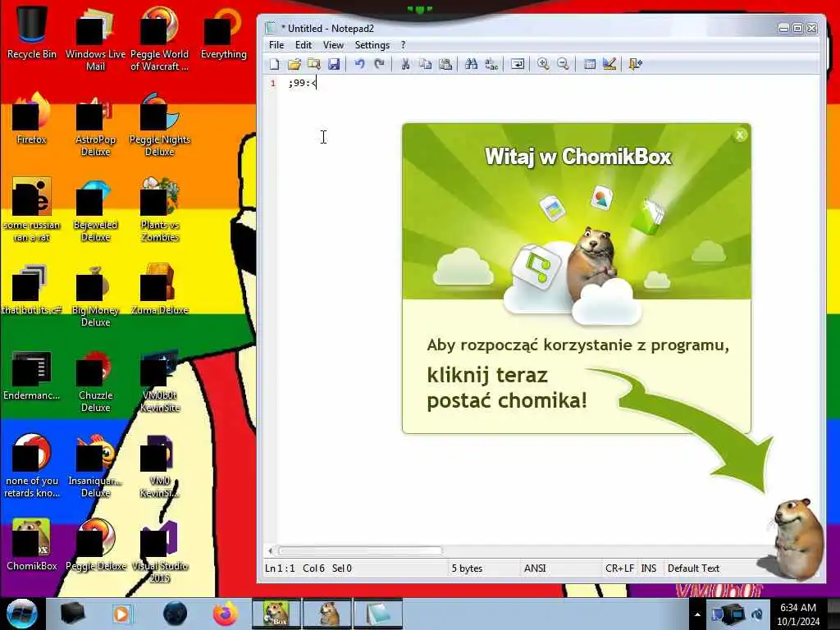This screenshot has height=630, width=840.
Task: Click the media player taskbar icon
Action: point(121,614)
